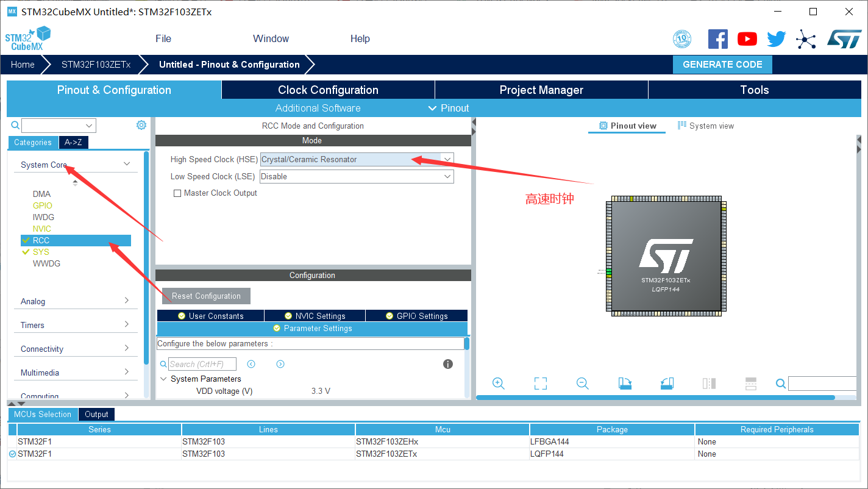
Task: Zoom out of the chip pinout view
Action: pyautogui.click(x=583, y=384)
